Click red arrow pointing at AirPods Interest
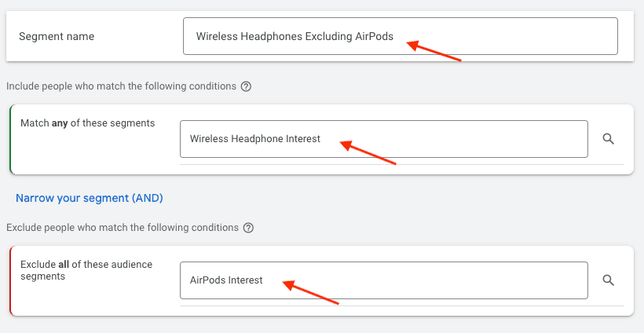This screenshot has width=644, height=333. point(310,292)
